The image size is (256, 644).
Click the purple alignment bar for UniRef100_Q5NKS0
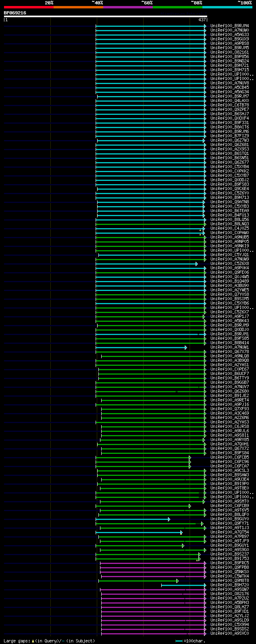click(153, 572)
